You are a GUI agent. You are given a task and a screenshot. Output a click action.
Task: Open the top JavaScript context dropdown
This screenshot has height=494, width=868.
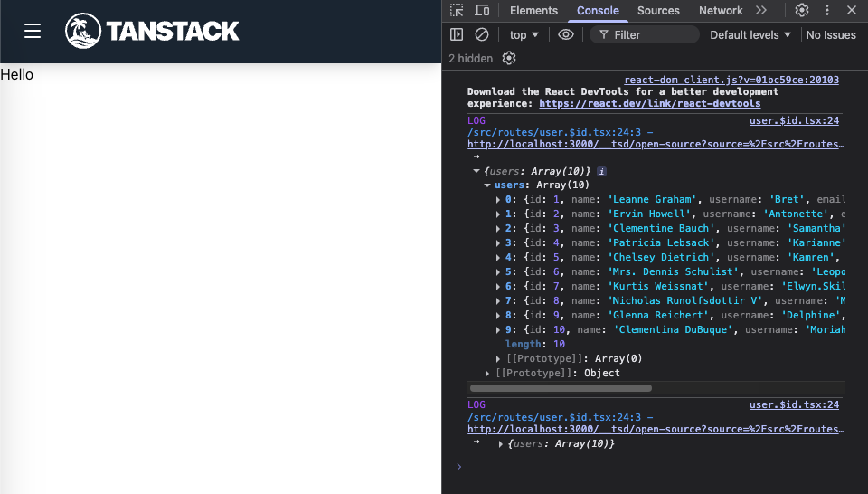pyautogui.click(x=524, y=35)
